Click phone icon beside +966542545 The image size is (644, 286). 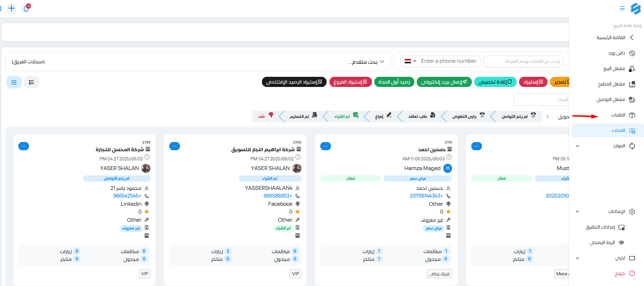[x=147, y=196]
